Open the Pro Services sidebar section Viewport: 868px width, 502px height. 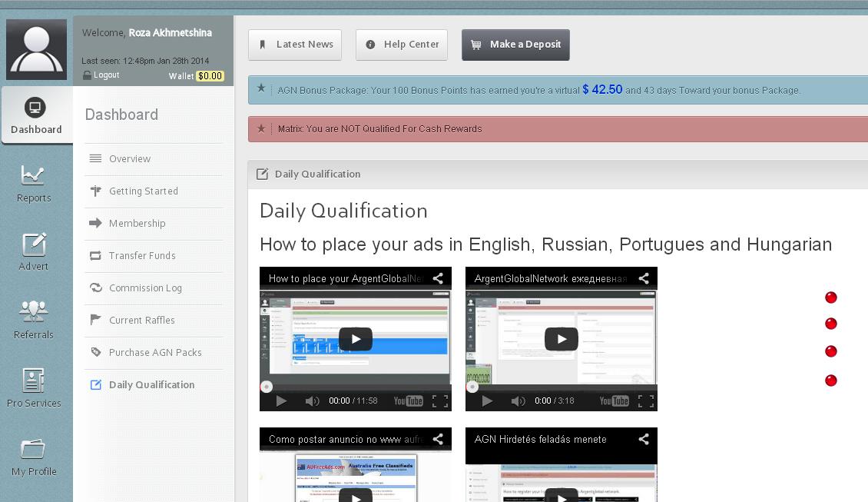tap(34, 389)
